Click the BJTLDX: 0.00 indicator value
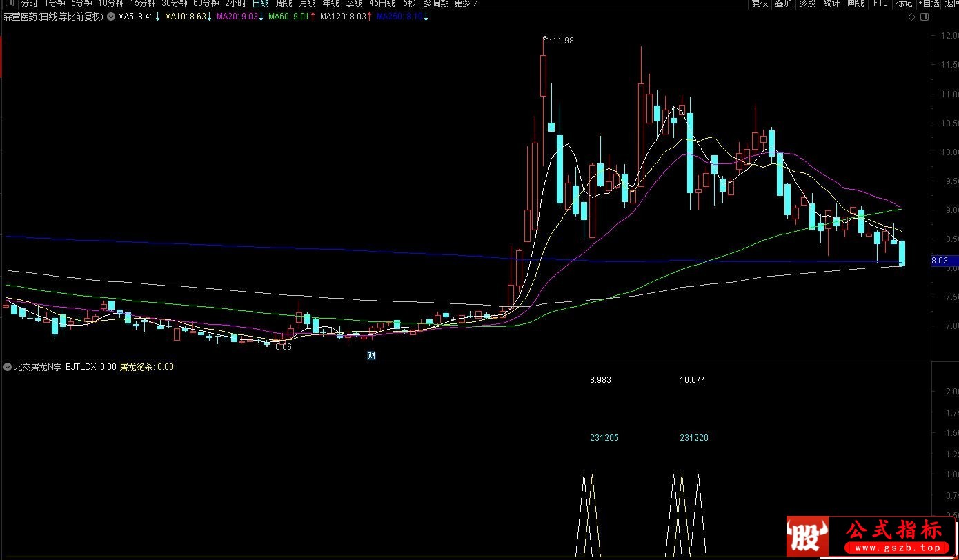This screenshot has height=560, width=959. 91,367
